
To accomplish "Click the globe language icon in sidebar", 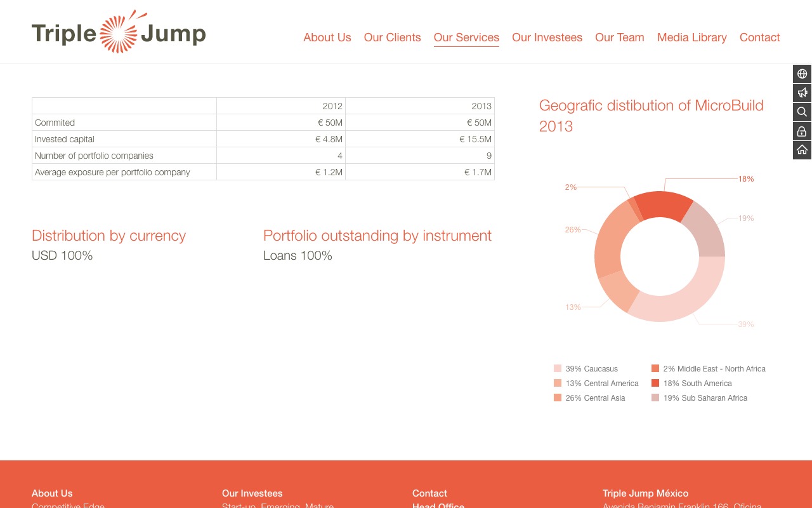I will (802, 74).
